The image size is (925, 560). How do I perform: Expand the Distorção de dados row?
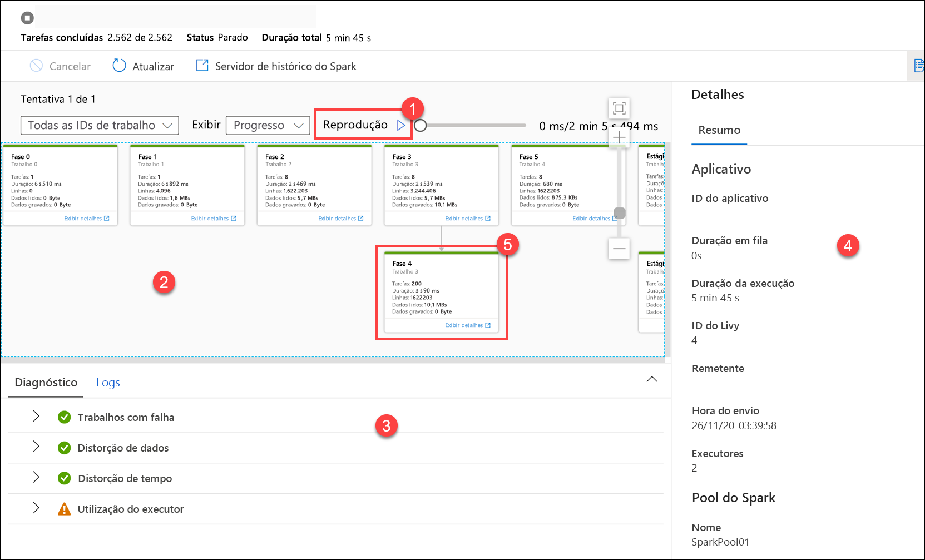pyautogui.click(x=36, y=447)
